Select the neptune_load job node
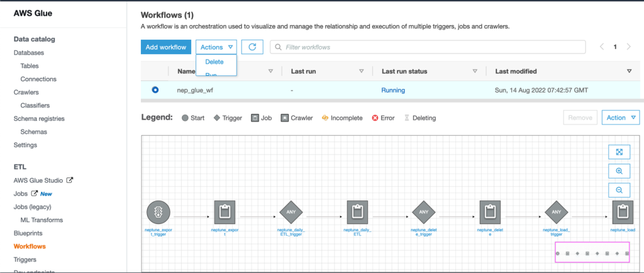This screenshot has height=273, width=644. click(x=623, y=212)
